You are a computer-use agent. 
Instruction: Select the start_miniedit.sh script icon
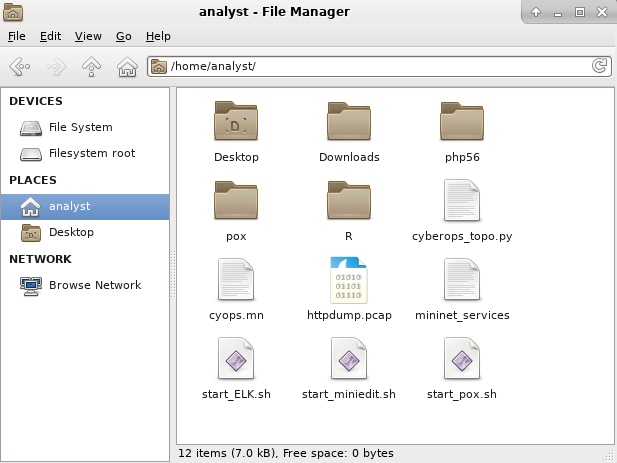[349, 358]
